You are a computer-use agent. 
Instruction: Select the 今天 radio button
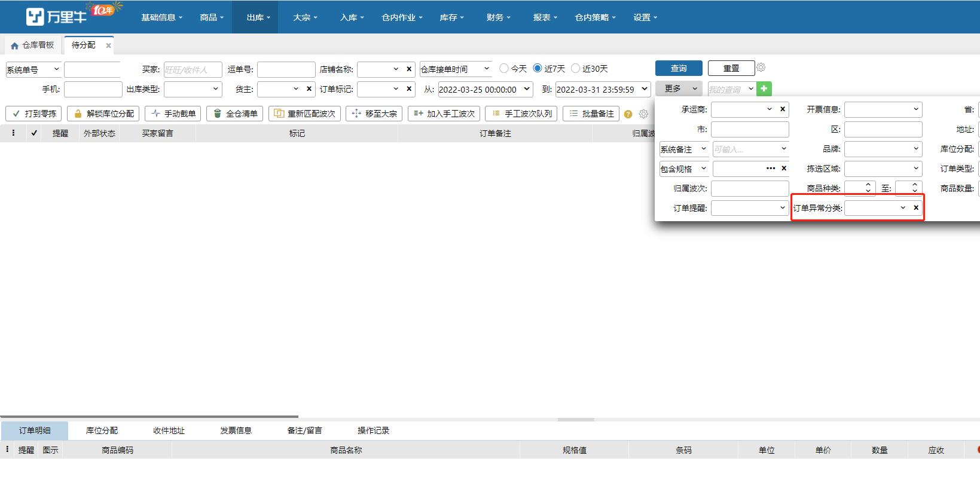point(504,69)
